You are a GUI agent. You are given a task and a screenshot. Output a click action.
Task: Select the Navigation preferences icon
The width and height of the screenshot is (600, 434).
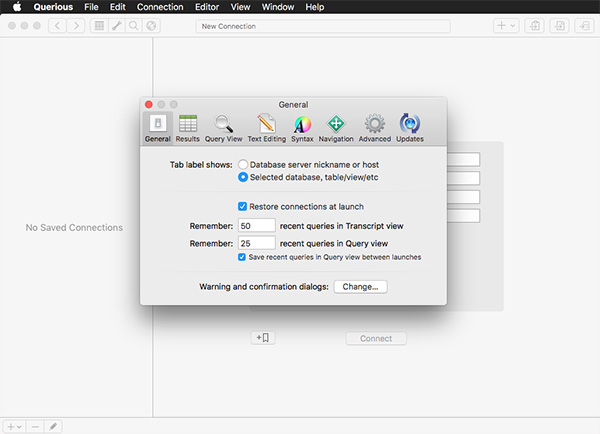click(x=336, y=128)
